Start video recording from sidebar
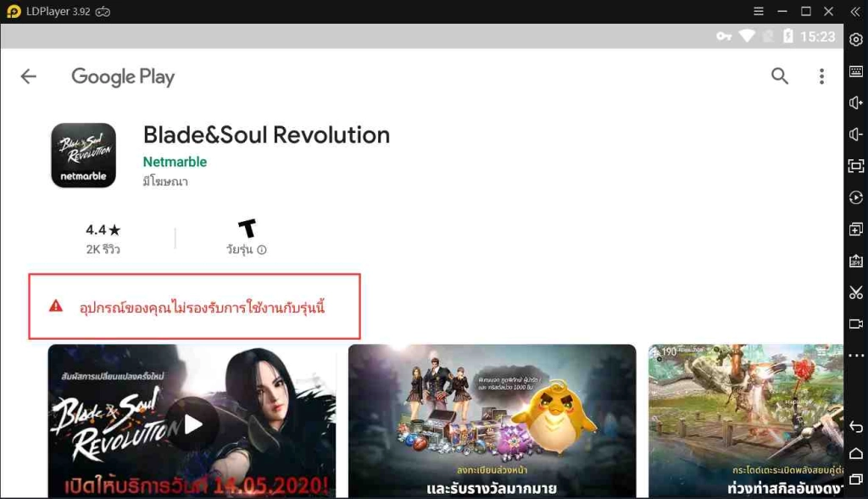Image resolution: width=868 pixels, height=499 pixels. [x=856, y=324]
